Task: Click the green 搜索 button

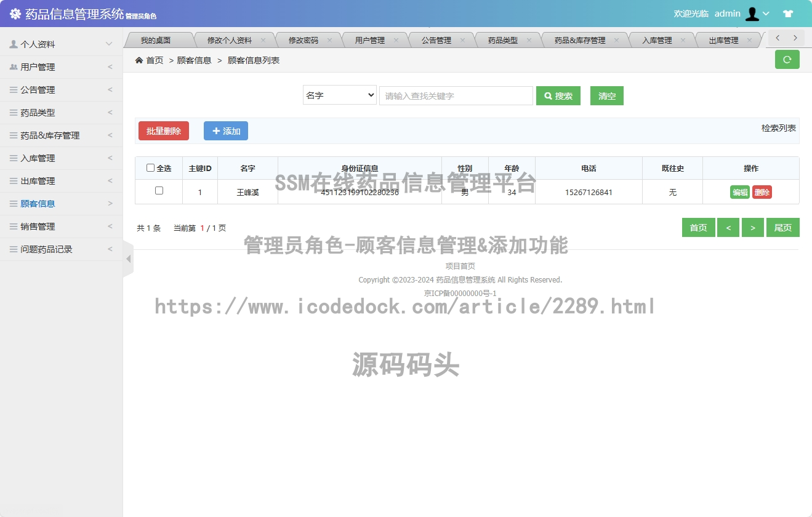Action: [x=558, y=96]
